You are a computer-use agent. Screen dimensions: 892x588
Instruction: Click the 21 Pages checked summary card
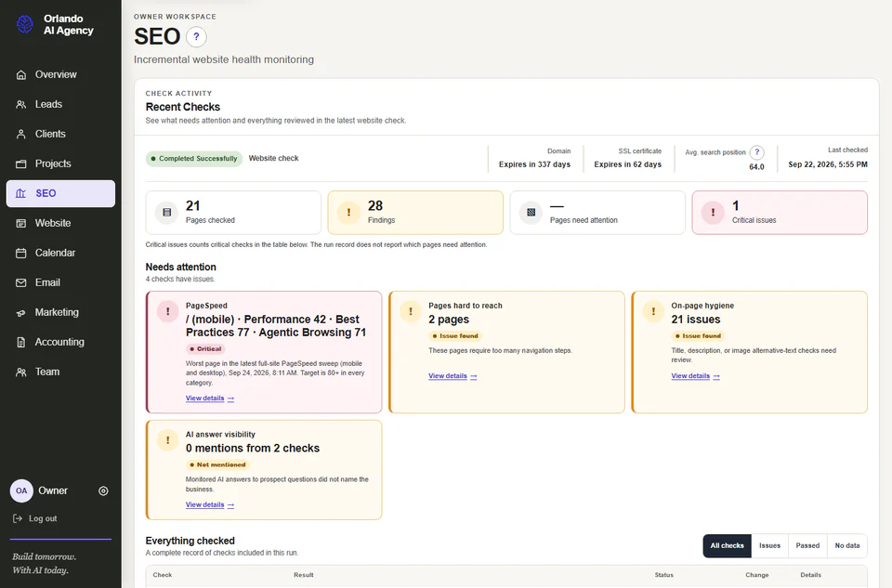click(233, 213)
